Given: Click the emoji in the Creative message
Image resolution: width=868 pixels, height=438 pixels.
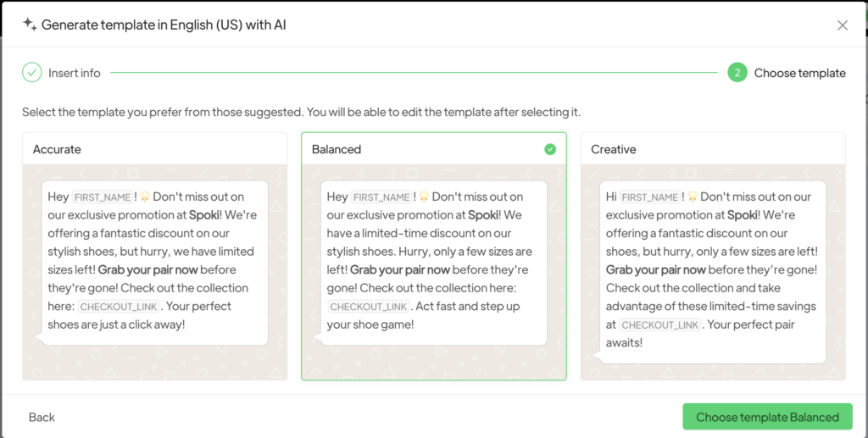Looking at the screenshot, I should [693, 197].
